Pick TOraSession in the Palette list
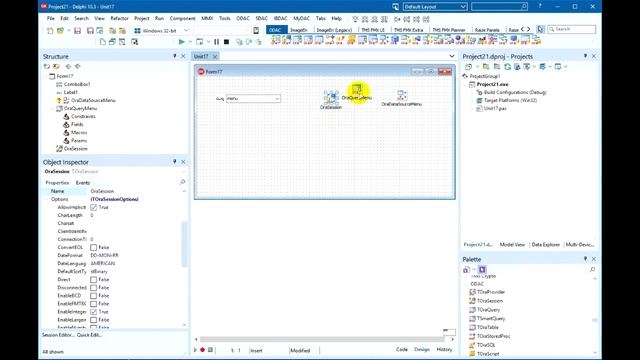 point(489,301)
